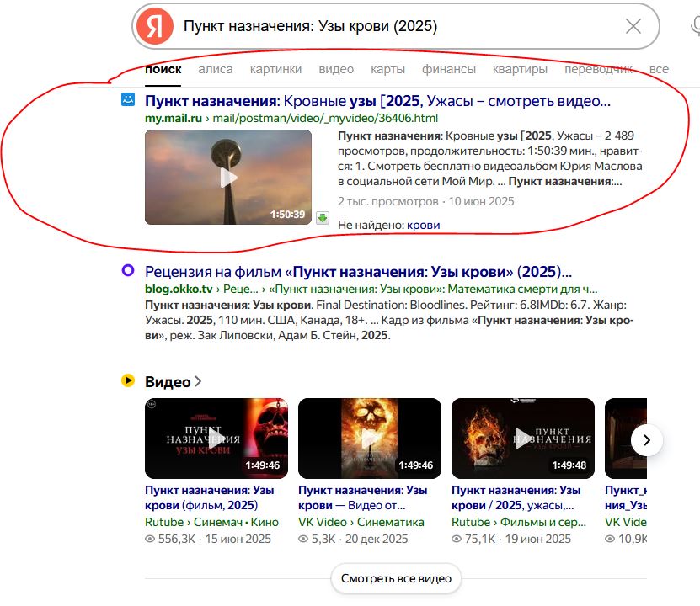This screenshot has height=606, width=700.
Task: Play the mail.ru tower video thumbnail
Action: point(228,177)
